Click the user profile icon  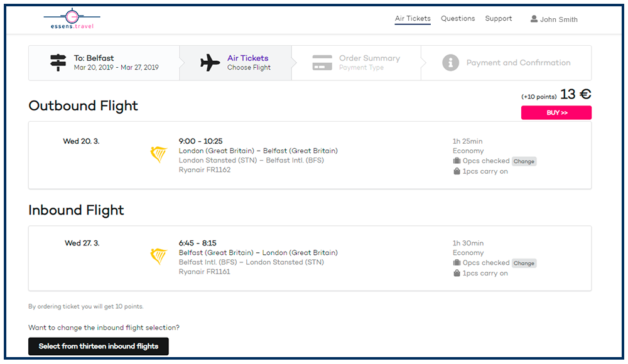(x=534, y=19)
